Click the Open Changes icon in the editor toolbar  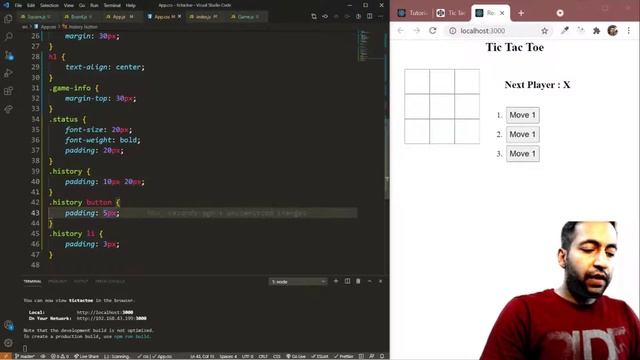[x=313, y=16]
